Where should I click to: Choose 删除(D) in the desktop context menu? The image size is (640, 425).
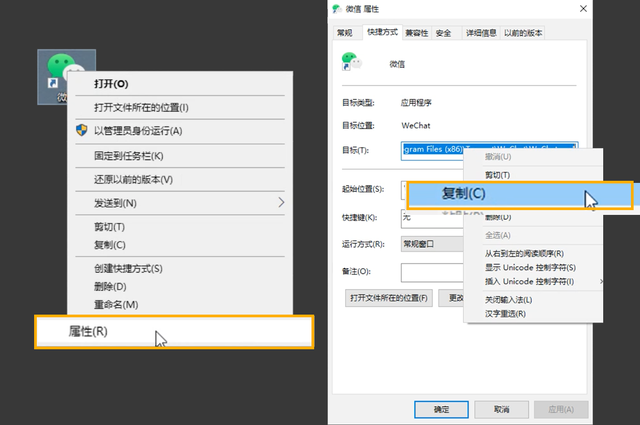(180, 286)
